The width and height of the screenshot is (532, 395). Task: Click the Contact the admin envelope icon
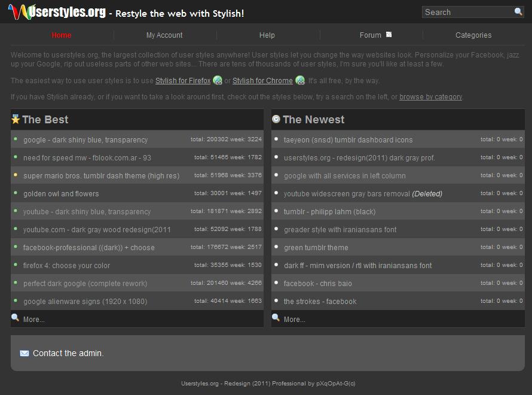point(25,353)
